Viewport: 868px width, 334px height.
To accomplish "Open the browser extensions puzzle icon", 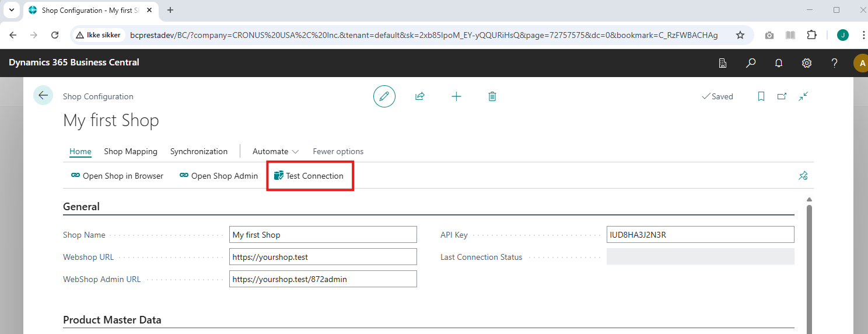I will coord(811,35).
